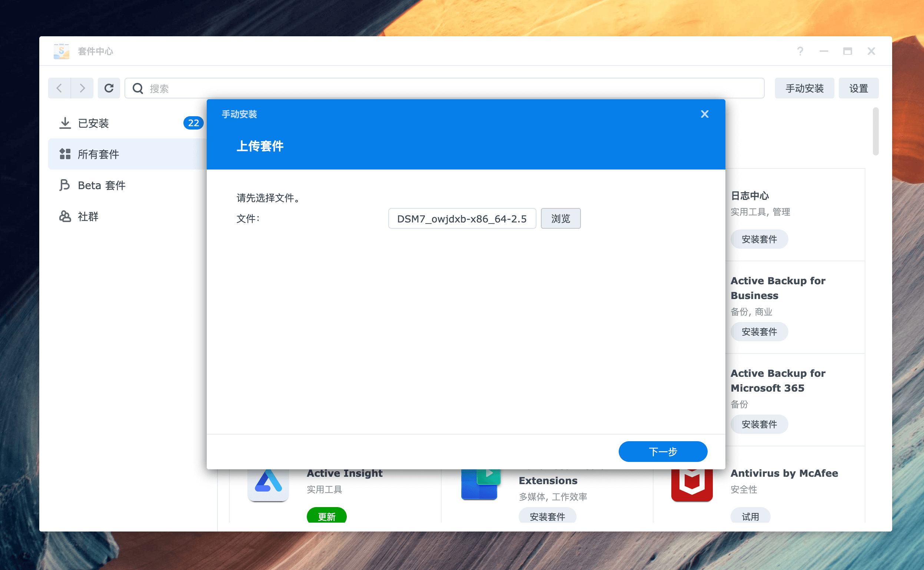The width and height of the screenshot is (924, 570).
Task: Go to the Community section
Action: pyautogui.click(x=87, y=217)
